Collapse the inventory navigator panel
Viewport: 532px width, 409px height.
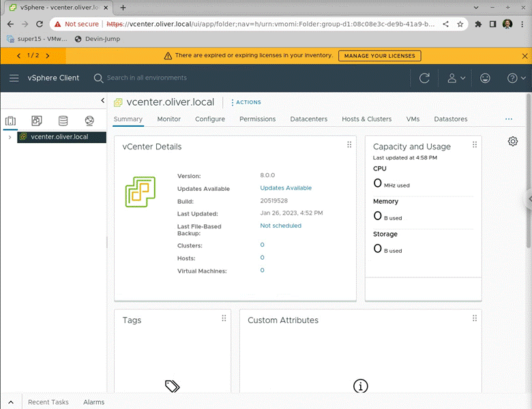pyautogui.click(x=102, y=100)
